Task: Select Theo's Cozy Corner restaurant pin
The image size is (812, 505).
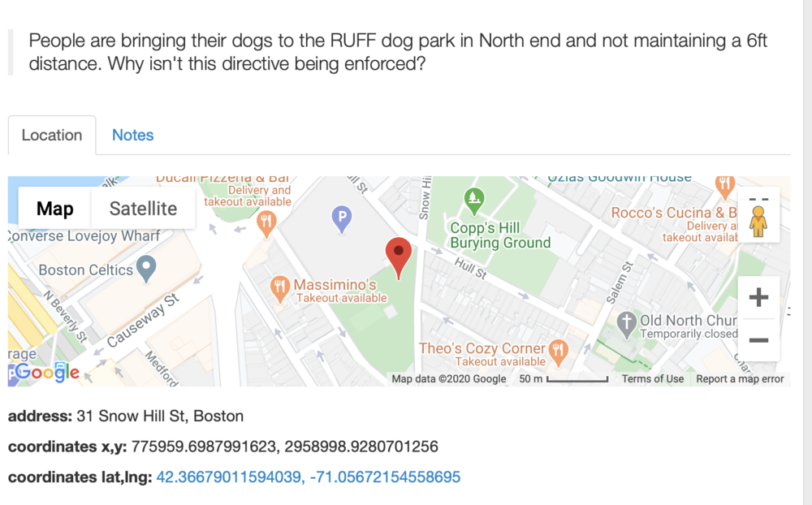Action: 559,352
